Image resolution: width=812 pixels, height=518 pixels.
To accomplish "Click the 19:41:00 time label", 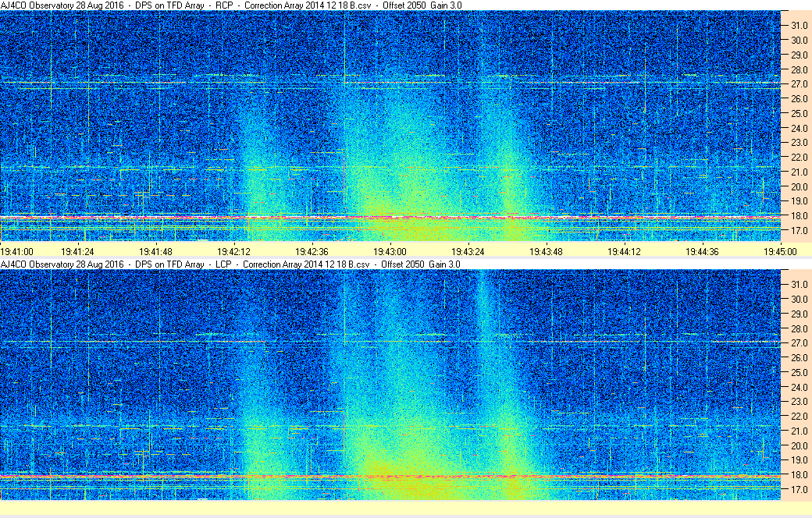I will click(16, 252).
